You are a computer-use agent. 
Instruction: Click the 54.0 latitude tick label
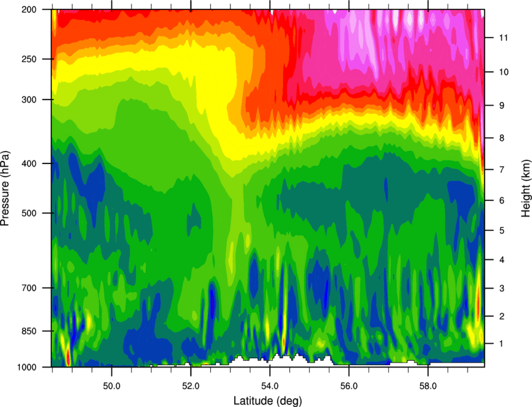(x=270, y=386)
